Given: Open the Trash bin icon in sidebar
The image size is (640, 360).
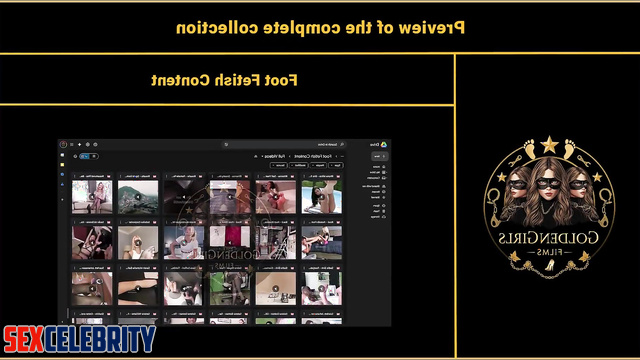Looking at the screenshot, I should 384,211.
